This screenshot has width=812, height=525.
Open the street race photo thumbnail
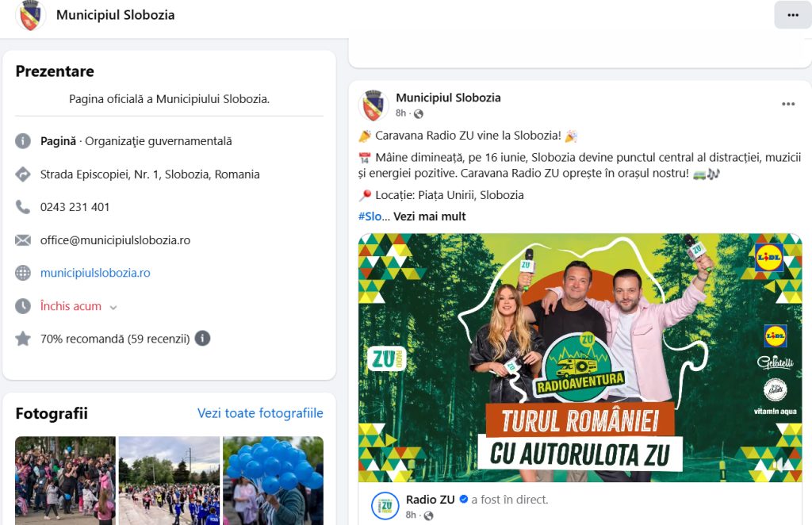[170, 481]
